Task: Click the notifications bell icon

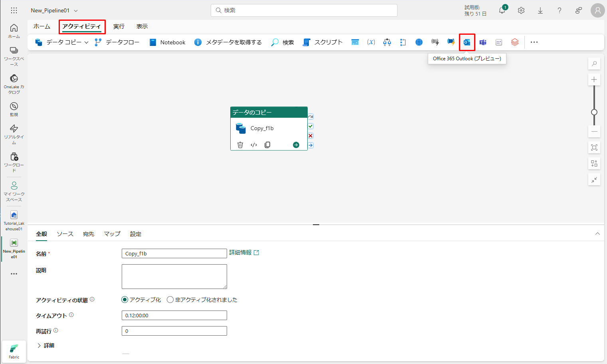Action: [502, 11]
